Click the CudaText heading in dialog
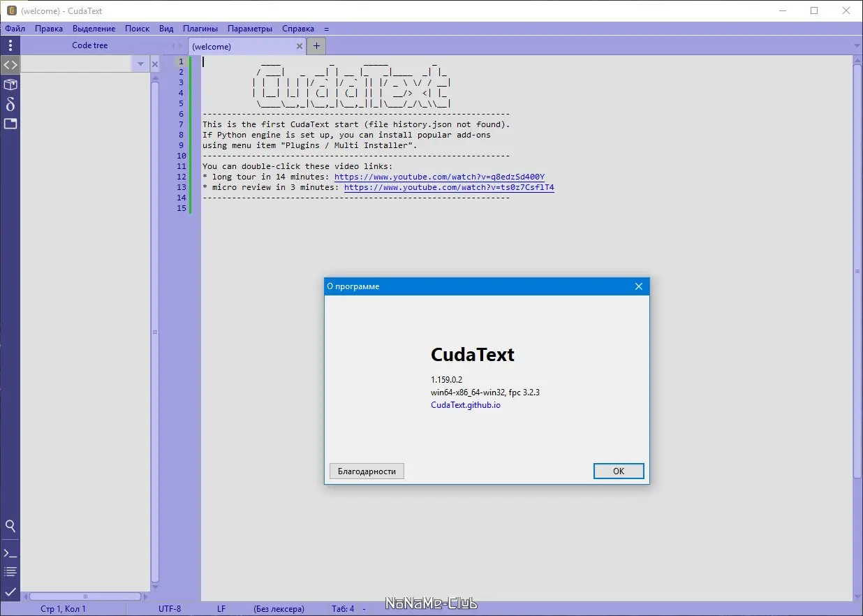This screenshot has height=616, width=863. tap(473, 355)
